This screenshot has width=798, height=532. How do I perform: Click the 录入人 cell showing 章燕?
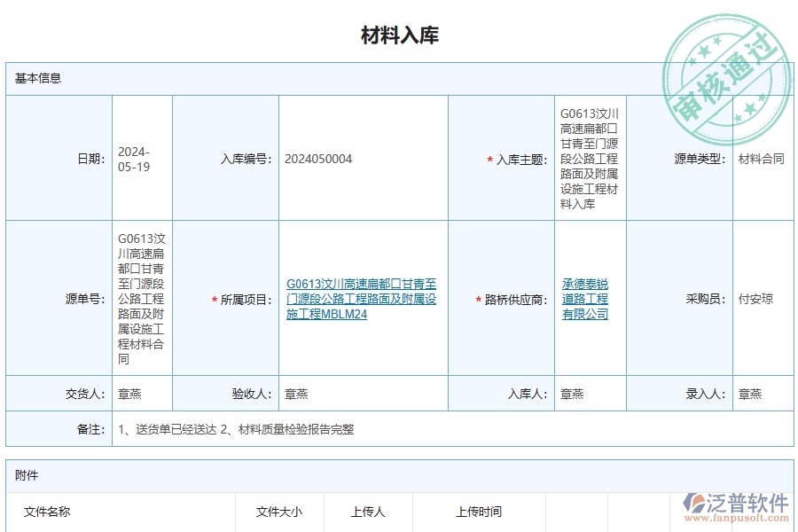[x=749, y=393]
